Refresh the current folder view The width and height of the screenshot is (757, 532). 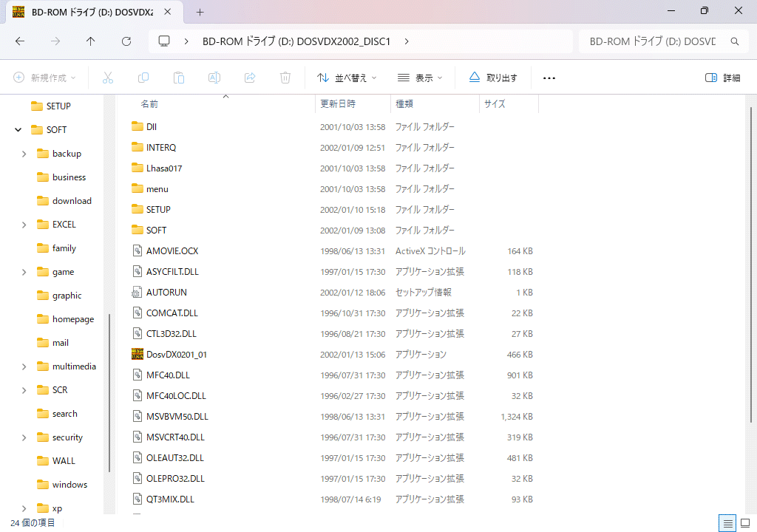pos(126,41)
